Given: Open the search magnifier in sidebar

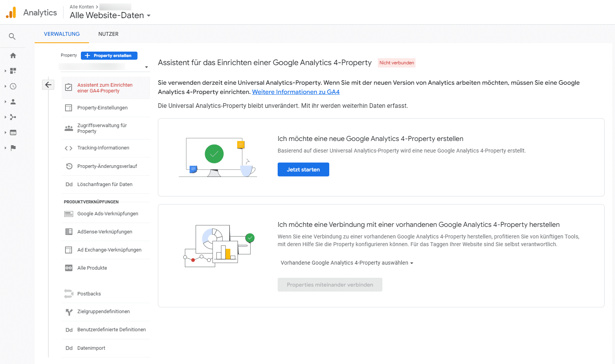Looking at the screenshot, I should (12, 37).
